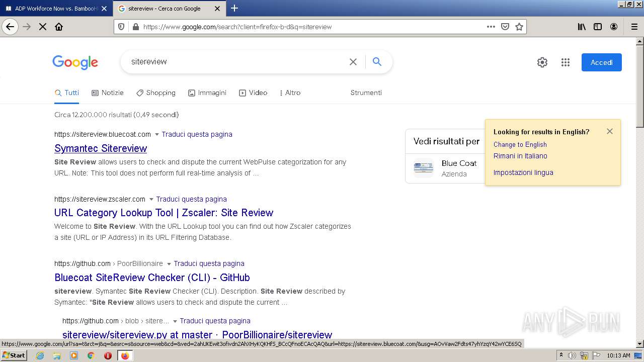Open Google settings gear
Image resolution: width=644 pixels, height=362 pixels.
(x=542, y=62)
